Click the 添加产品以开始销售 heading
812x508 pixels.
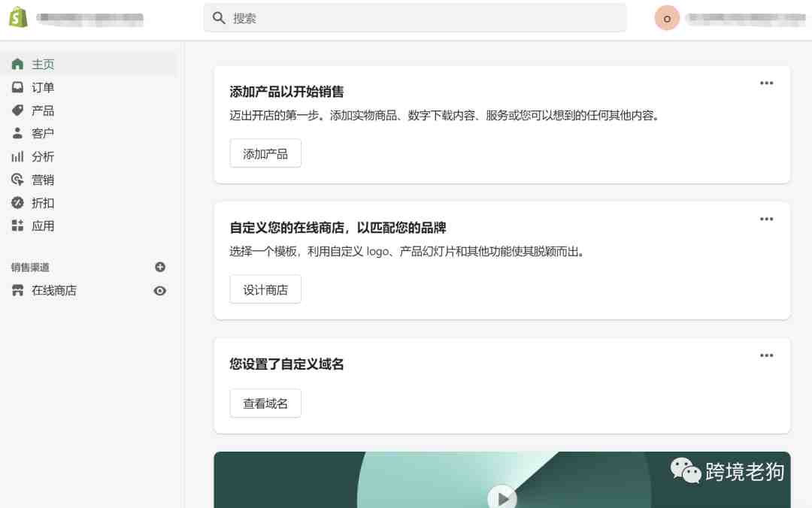click(286, 92)
